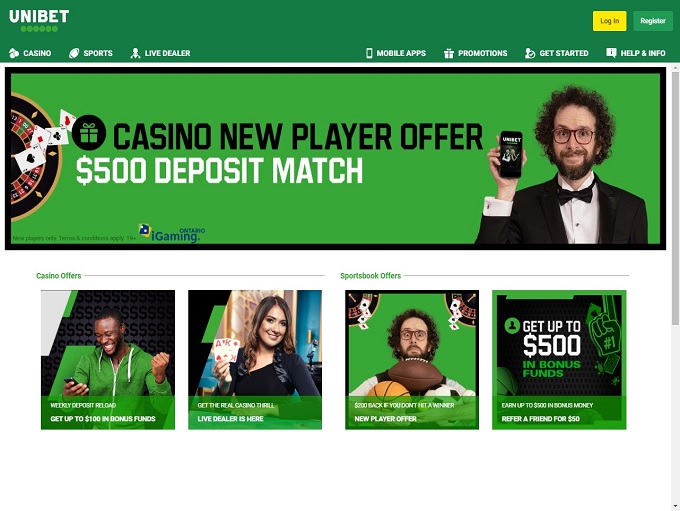Image resolution: width=680 pixels, height=511 pixels.
Task: Click the casino chips icon beside Casino
Action: (14, 53)
